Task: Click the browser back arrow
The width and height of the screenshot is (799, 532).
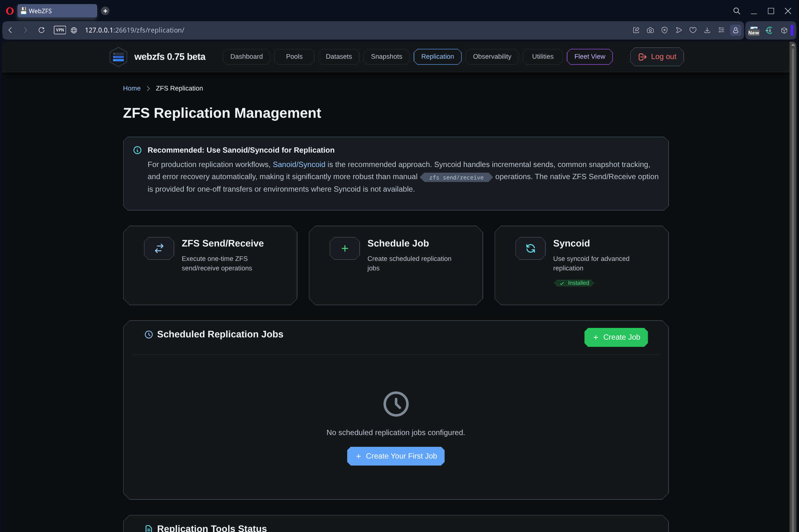Action: [x=10, y=30]
